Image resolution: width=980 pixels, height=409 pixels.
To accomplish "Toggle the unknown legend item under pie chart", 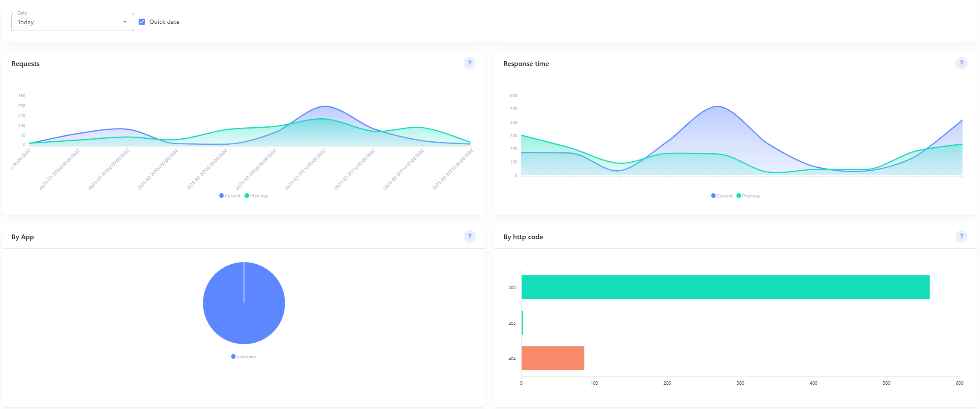I will tap(244, 357).
